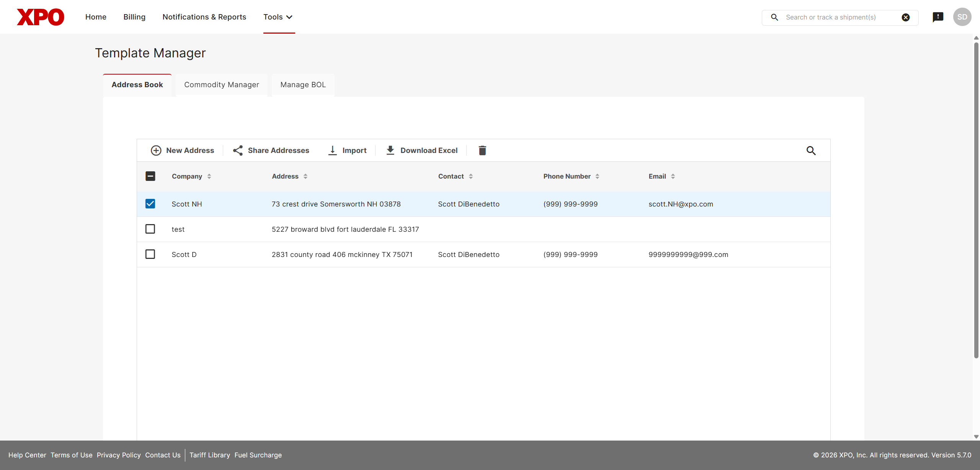Open the Fuel Surcharge link
The width and height of the screenshot is (980, 470).
[x=258, y=455]
